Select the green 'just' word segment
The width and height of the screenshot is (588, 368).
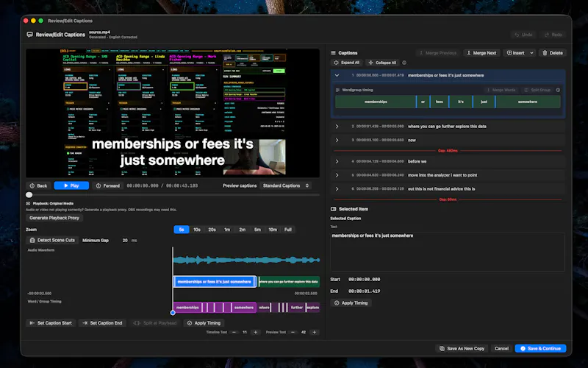coord(484,102)
